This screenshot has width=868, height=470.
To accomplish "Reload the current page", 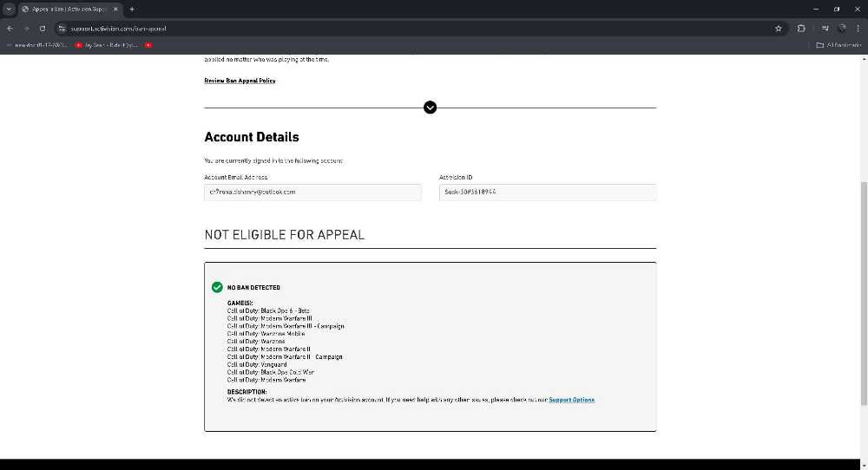I will (43, 29).
